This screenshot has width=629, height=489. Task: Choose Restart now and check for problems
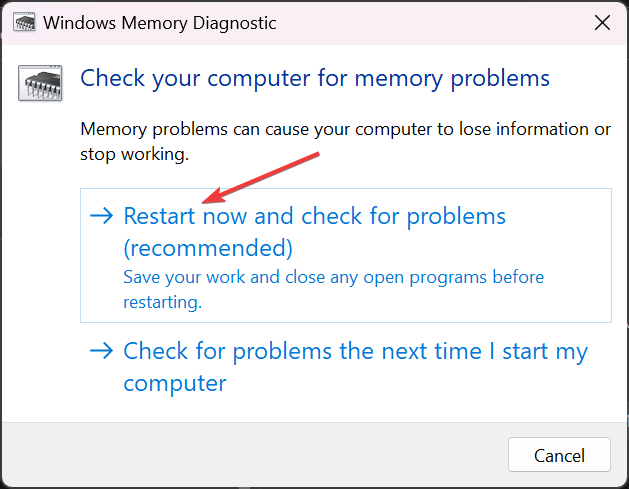point(315,216)
